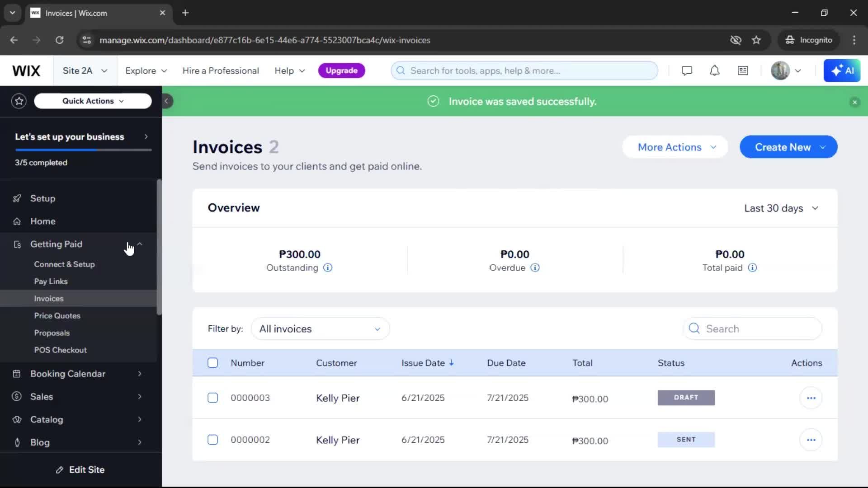Focus the tools and apps search field
This screenshot has width=868, height=488.
pos(524,71)
